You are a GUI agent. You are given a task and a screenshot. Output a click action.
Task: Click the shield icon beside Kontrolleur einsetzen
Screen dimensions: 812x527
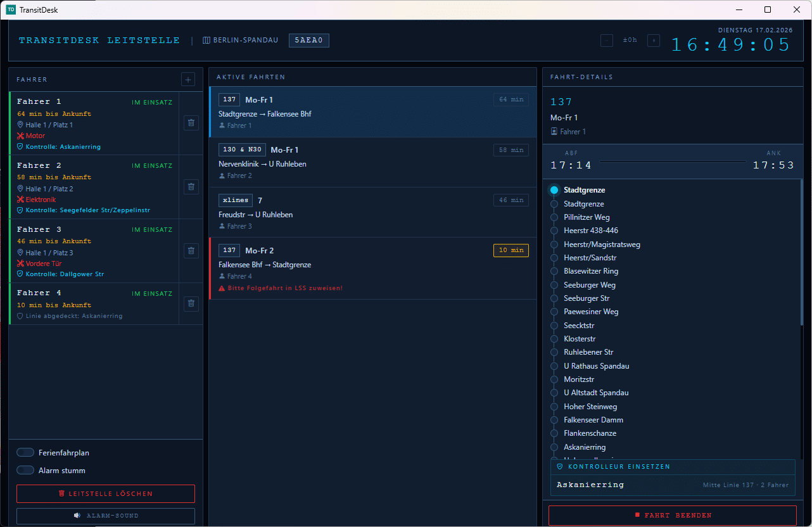pos(560,467)
